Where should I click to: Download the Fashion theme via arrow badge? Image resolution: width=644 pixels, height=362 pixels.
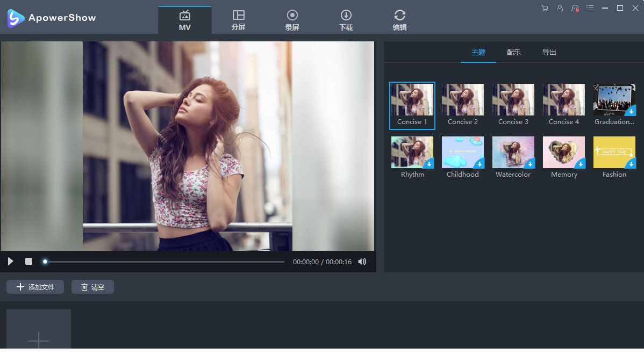tap(631, 164)
